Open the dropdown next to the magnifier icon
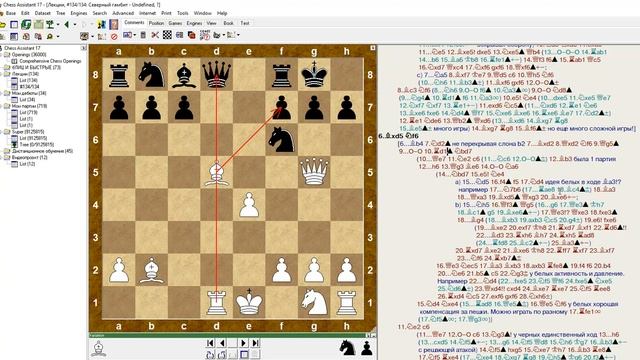Screen dimensions: 640x360 coord(58,36)
